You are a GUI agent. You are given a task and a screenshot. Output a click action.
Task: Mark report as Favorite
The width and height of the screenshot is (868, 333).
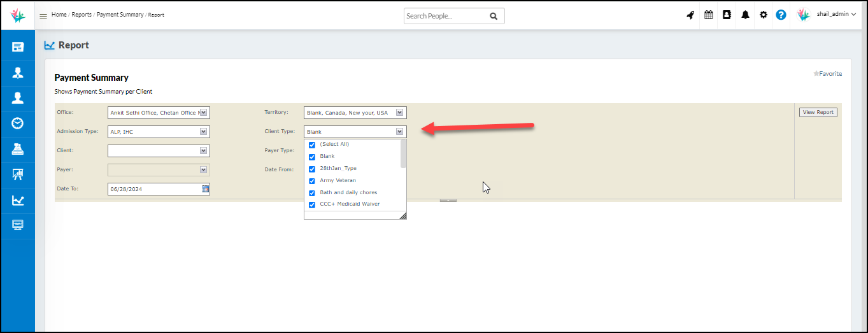(827, 74)
